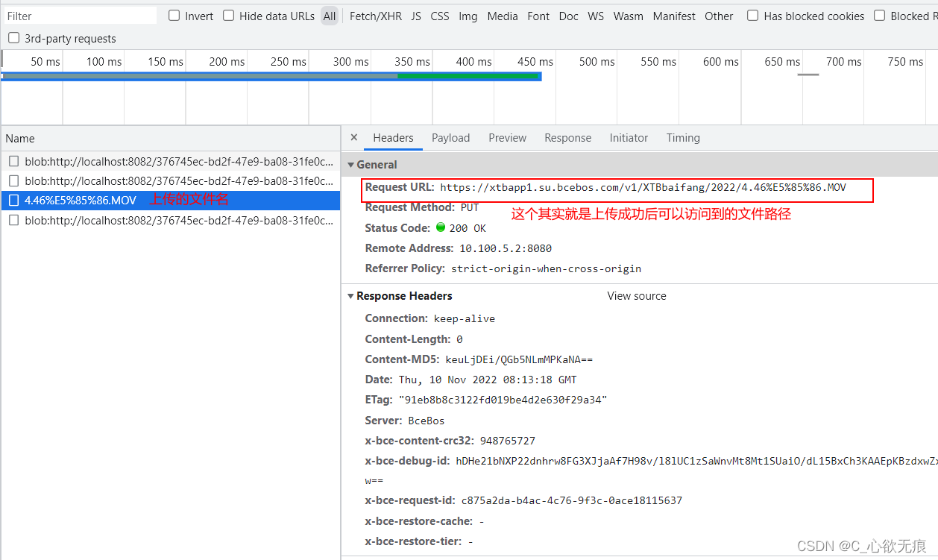Enable Has blocked cookies checkbox
This screenshot has width=938, height=560.
coord(753,16)
